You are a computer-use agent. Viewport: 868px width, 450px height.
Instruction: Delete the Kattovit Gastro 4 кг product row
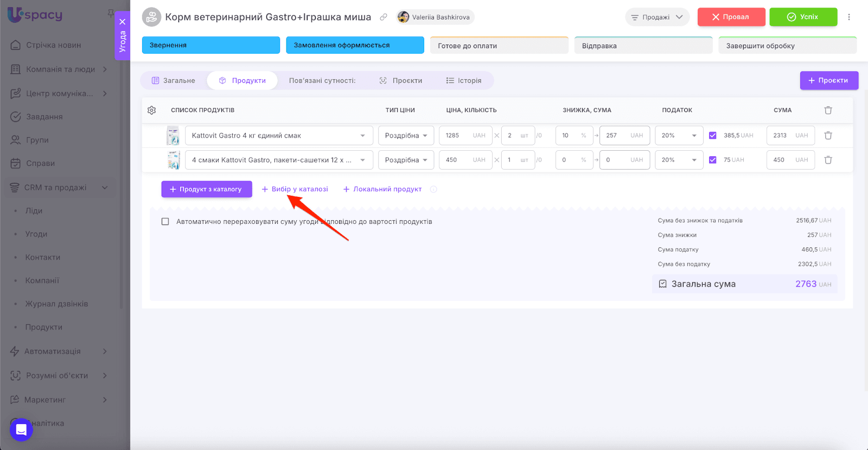[828, 136]
